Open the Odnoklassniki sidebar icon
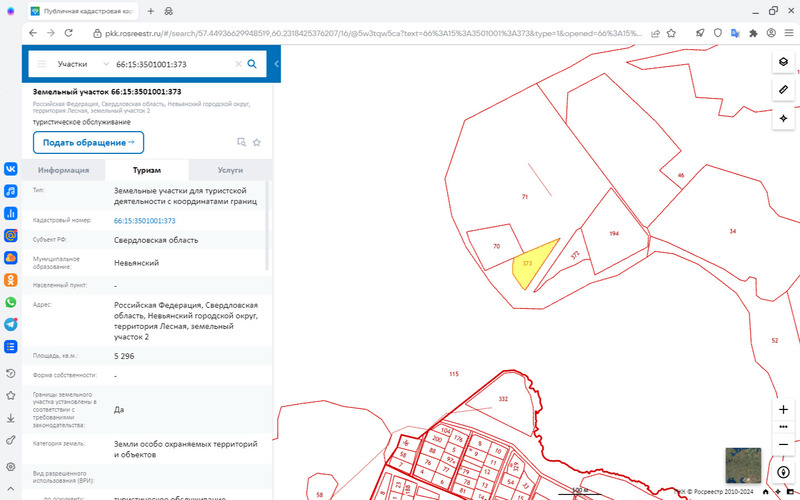800x500 pixels. [11, 280]
